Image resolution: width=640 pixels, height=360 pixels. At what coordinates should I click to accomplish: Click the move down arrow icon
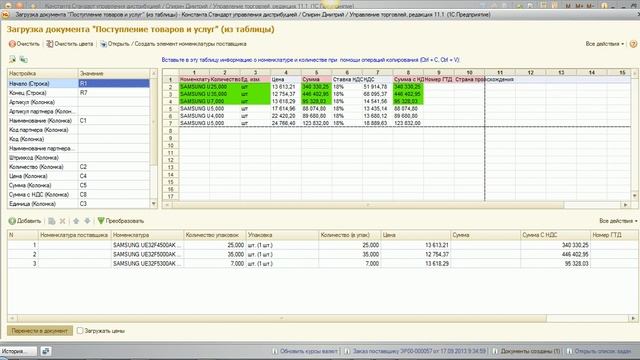(x=87, y=221)
